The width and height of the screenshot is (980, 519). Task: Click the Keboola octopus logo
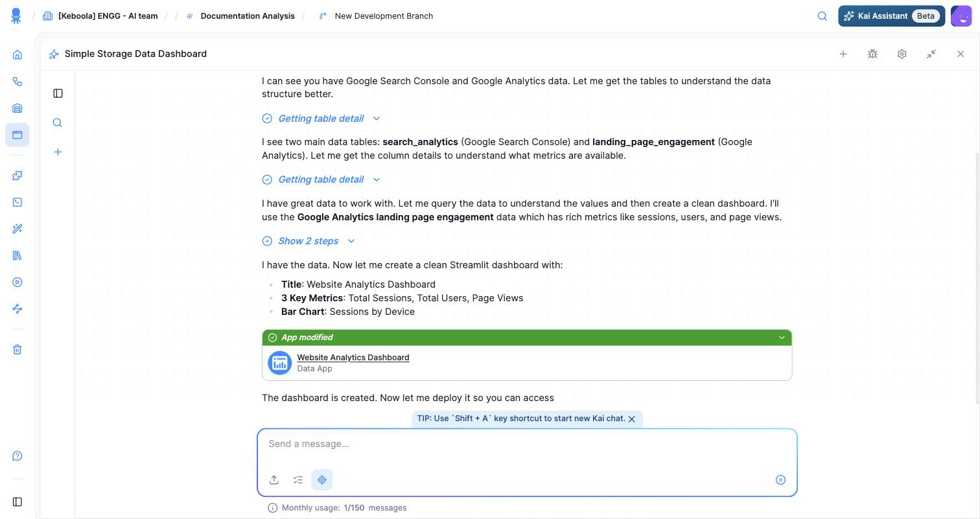(x=16, y=16)
